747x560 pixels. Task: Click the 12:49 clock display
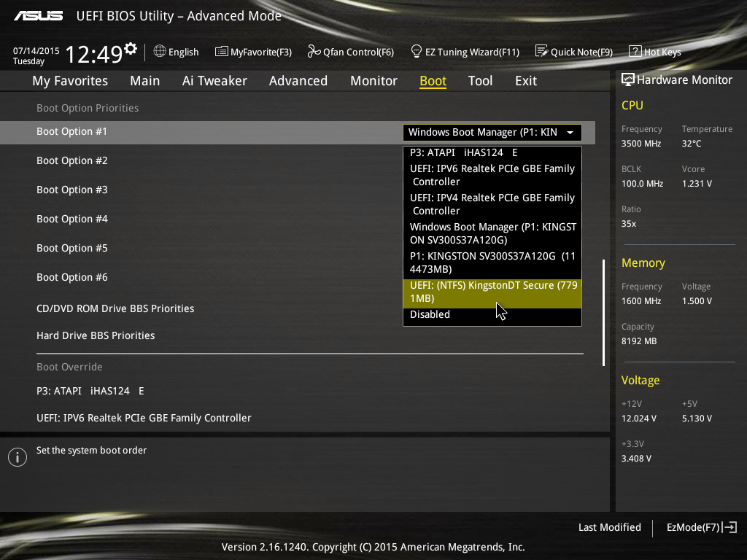pyautogui.click(x=93, y=54)
